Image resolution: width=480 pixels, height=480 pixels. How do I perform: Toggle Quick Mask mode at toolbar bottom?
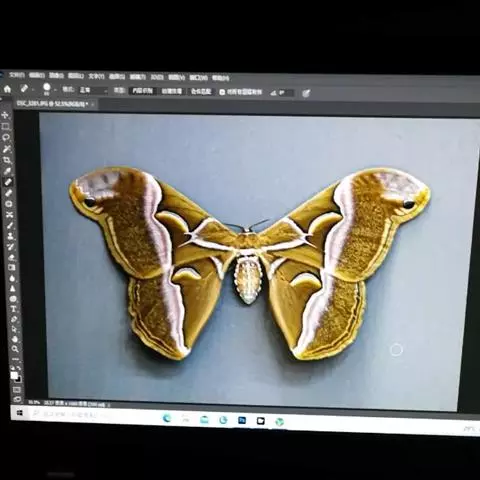pos(17,389)
